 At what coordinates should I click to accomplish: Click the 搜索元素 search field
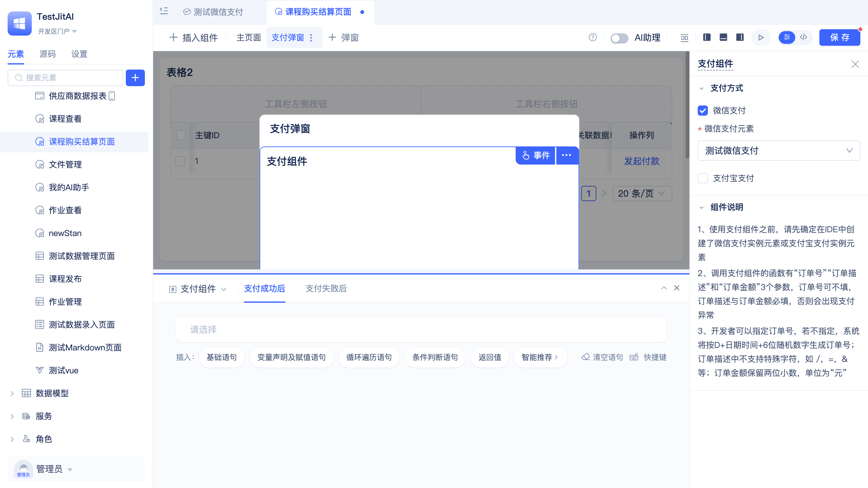[x=65, y=78]
